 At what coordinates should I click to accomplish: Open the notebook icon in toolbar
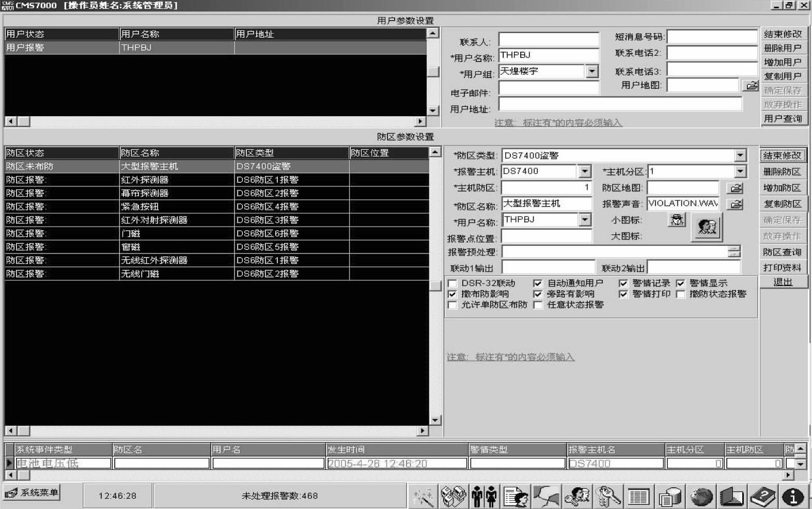731,497
